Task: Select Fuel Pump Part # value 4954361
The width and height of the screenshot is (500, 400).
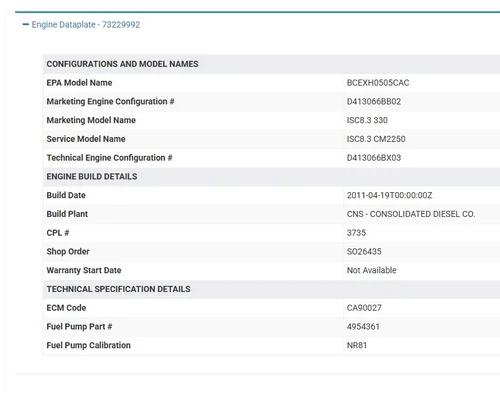Action: (x=363, y=326)
